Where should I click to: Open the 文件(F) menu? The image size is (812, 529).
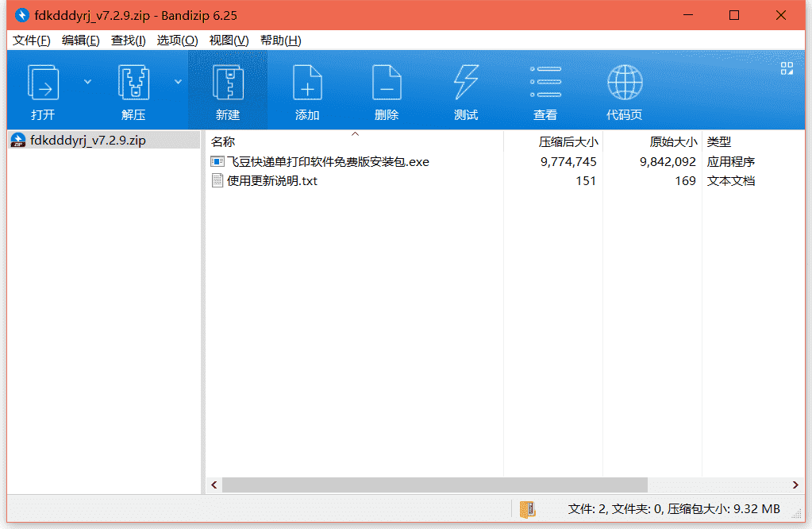point(32,41)
